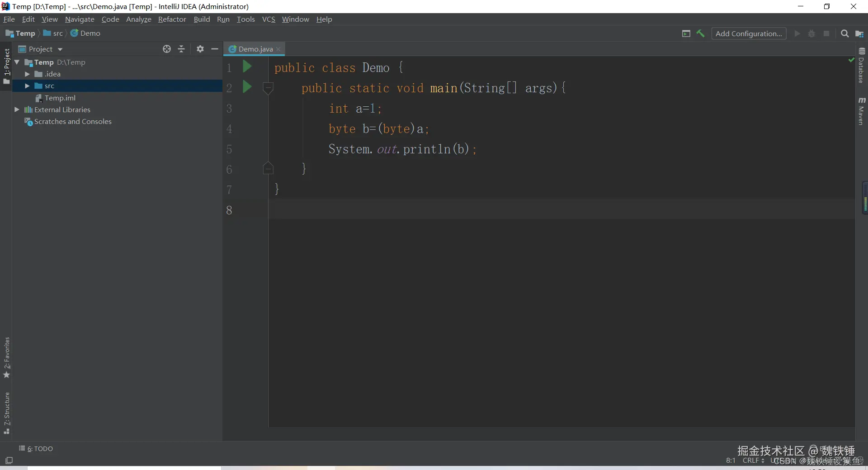
Task: Open the Favorites tool window
Action: pos(7,358)
